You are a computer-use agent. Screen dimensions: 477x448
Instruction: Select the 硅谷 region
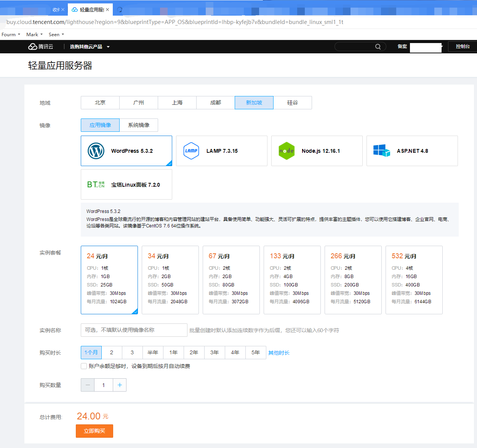tap(293, 102)
